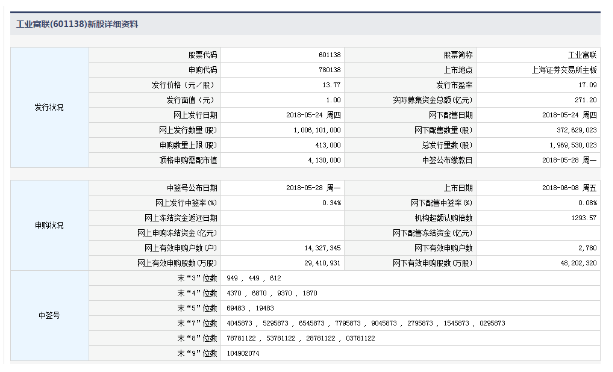613x372 pixels.
Task: Click the 总发行数量 value 1,969,530,023
Action: pos(573,145)
